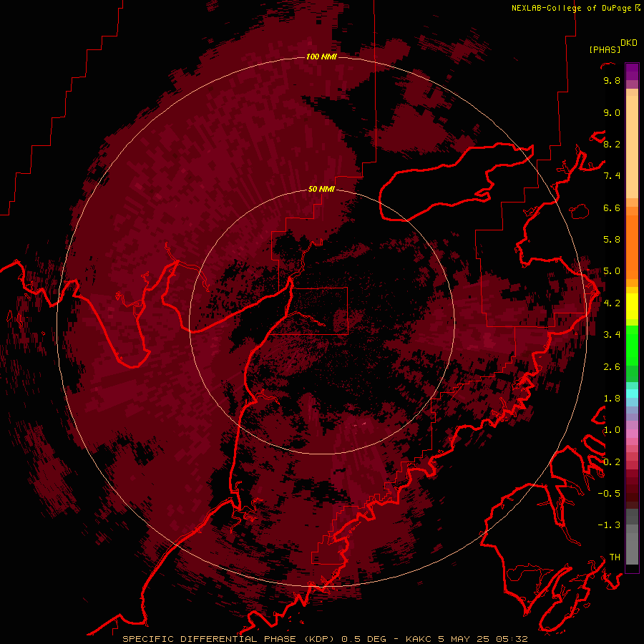Click the NEXLAB-College of DuPage label
Viewport: 644px width, 644px height.
571,8
